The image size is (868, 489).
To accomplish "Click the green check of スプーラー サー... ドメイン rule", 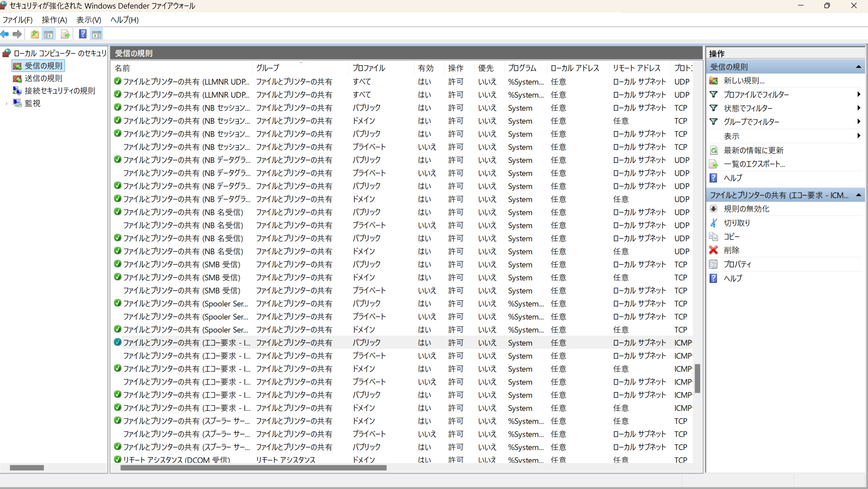I will (118, 420).
